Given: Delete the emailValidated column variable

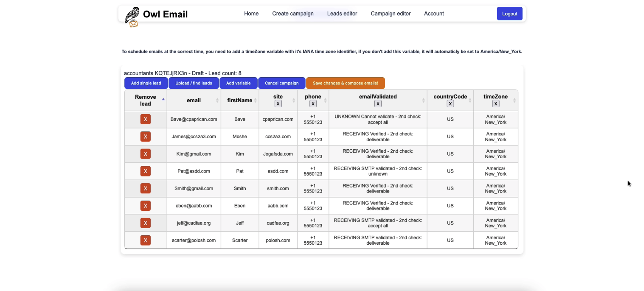Looking at the screenshot, I should [x=378, y=104].
